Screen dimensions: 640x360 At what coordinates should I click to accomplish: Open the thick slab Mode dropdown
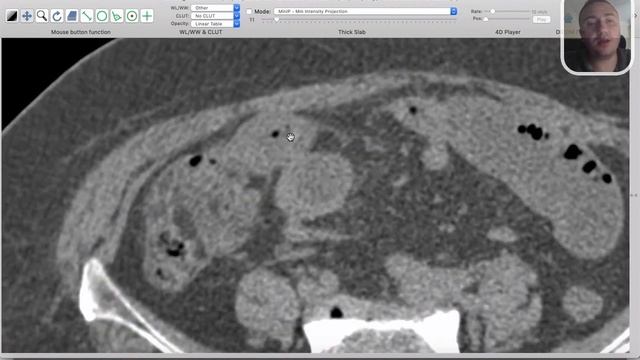[x=365, y=11]
